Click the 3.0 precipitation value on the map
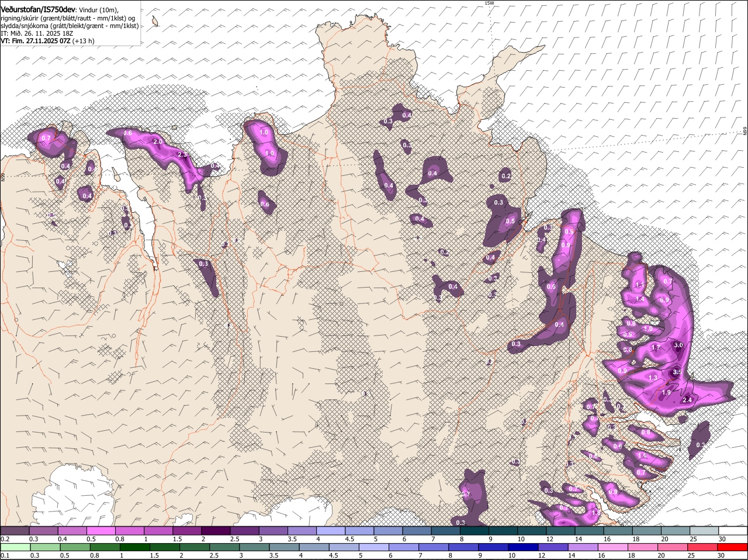This screenshot has height=560, width=748. [678, 345]
